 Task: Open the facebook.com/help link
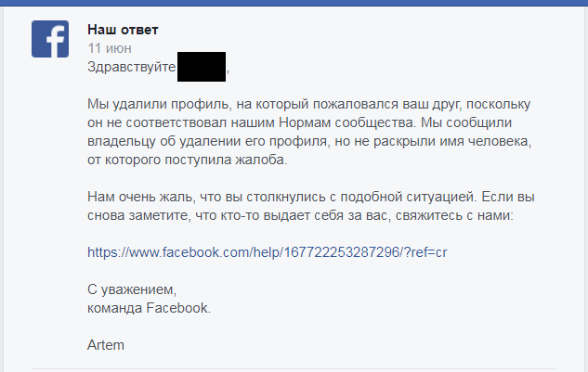pos(268,251)
